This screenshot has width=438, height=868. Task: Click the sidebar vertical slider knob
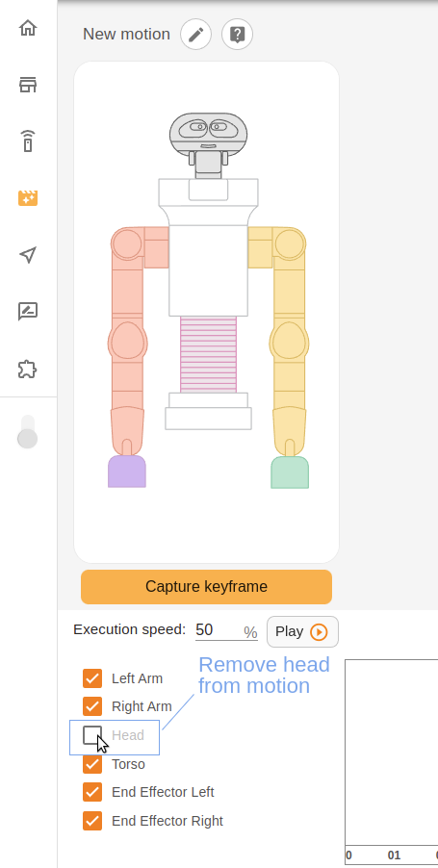coord(27,439)
